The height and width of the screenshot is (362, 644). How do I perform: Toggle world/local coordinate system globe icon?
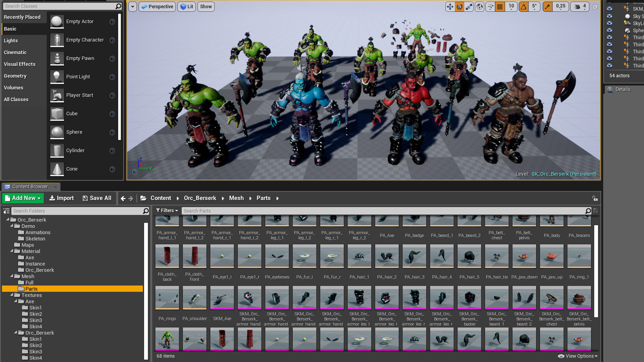(x=480, y=7)
